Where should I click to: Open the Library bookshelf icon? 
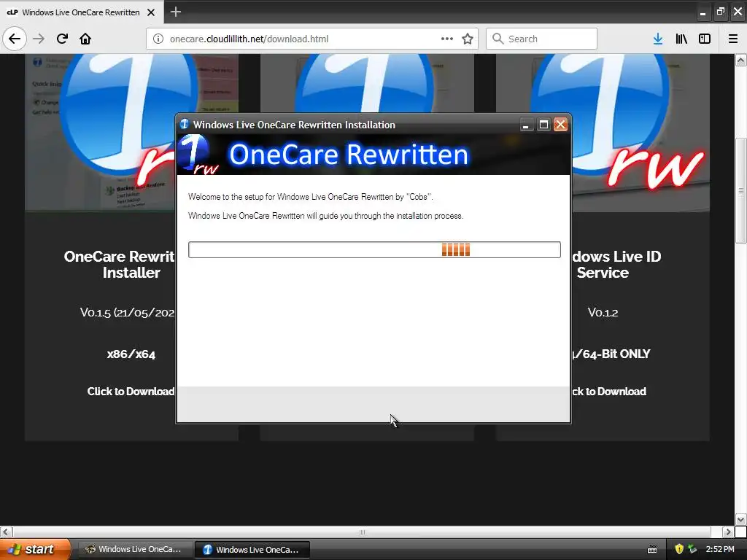(681, 39)
